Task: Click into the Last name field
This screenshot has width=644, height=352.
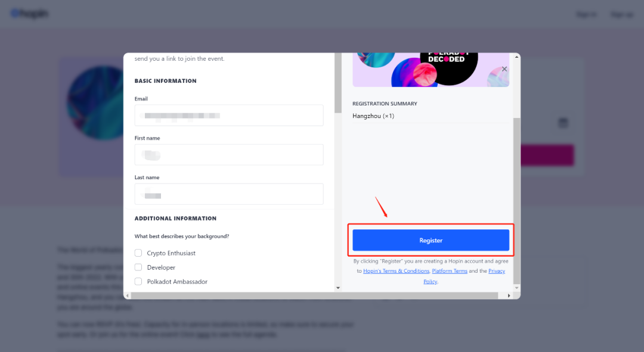Action: coord(229,194)
